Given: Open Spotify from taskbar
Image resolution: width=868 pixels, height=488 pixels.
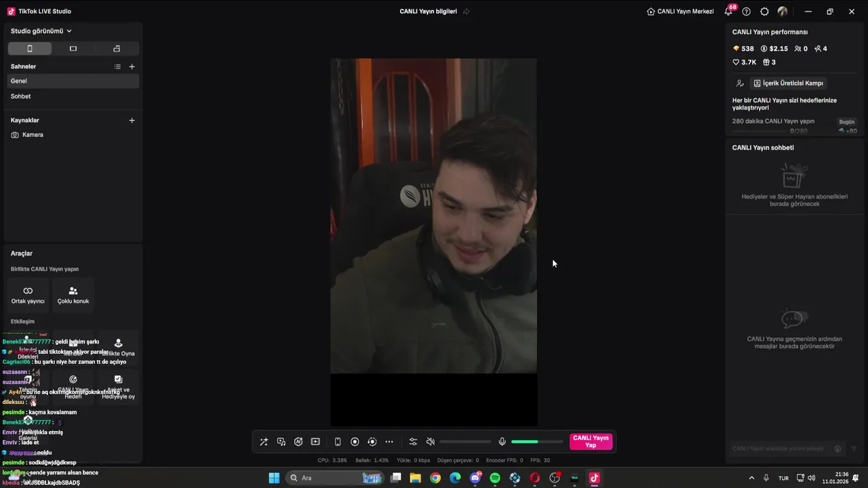Looking at the screenshot, I should tap(495, 478).
